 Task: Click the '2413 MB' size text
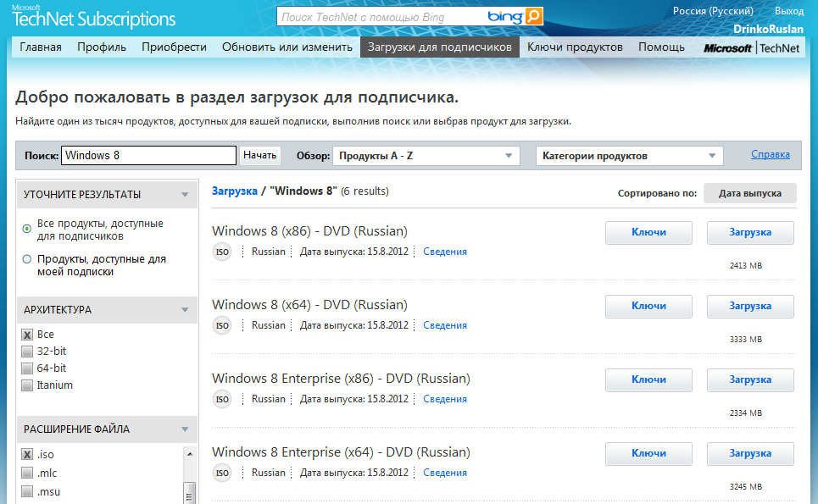746,266
